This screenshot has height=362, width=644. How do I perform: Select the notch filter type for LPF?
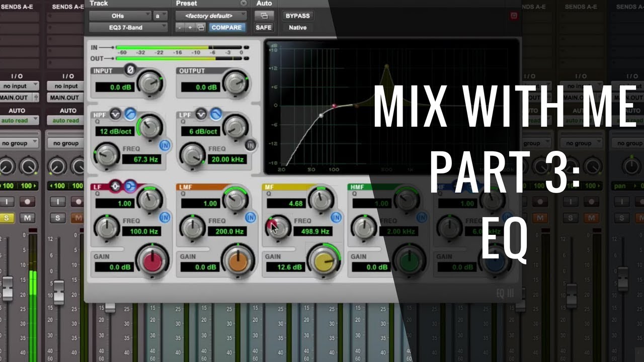click(x=201, y=114)
